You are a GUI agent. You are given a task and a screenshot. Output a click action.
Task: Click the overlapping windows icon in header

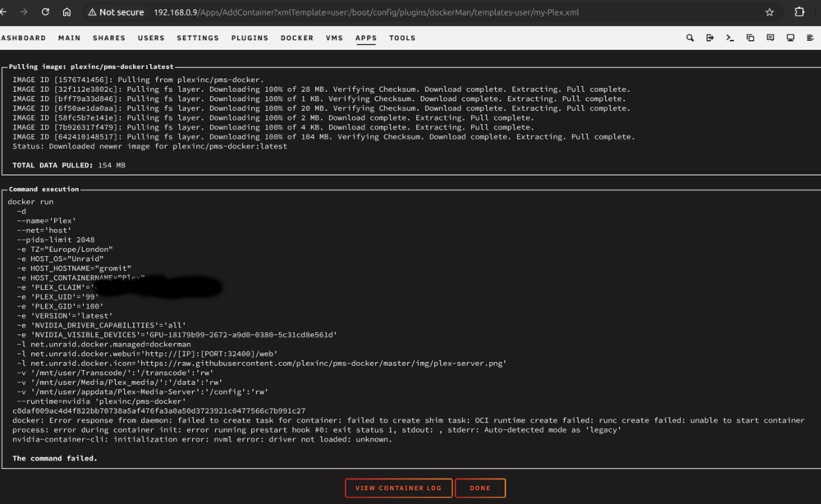click(750, 38)
